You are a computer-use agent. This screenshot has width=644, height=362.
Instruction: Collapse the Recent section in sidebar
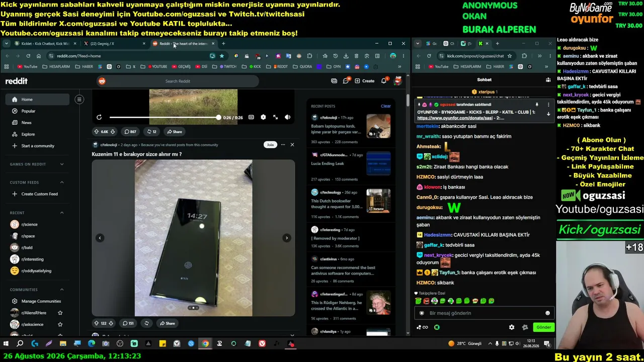pos(62,213)
